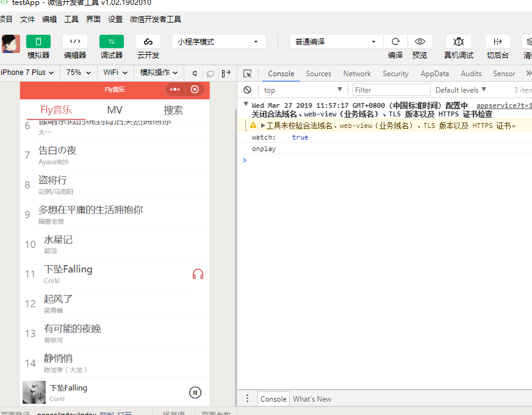
Task: Play song 盗将行
Action: point(115,185)
